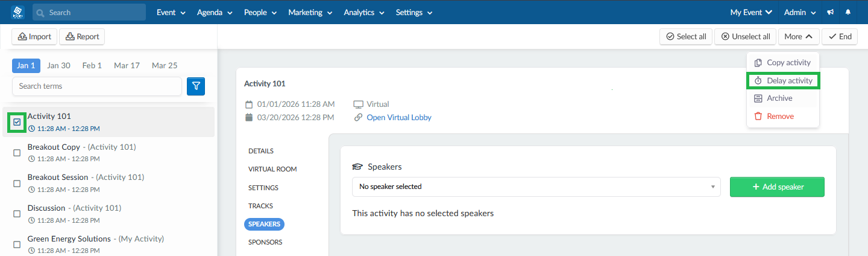Open the TRACKS tab
Screen dimensions: 868x256
[x=260, y=206]
